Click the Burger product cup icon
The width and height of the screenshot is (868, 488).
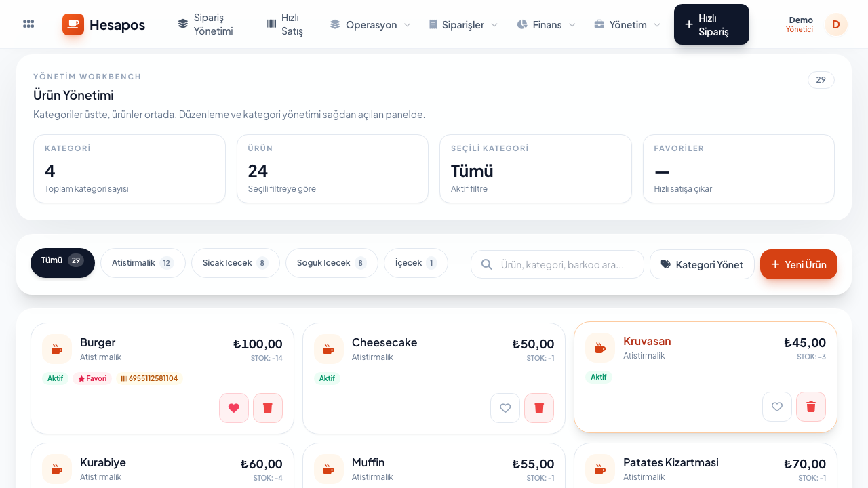pyautogui.click(x=57, y=349)
